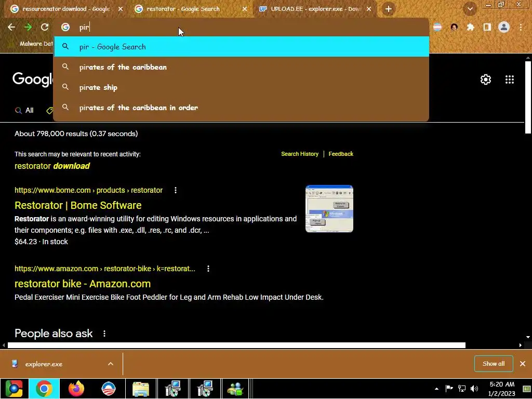Open 'People also ask' options menu
Screen dimensions: 532x399
pyautogui.click(x=104, y=334)
